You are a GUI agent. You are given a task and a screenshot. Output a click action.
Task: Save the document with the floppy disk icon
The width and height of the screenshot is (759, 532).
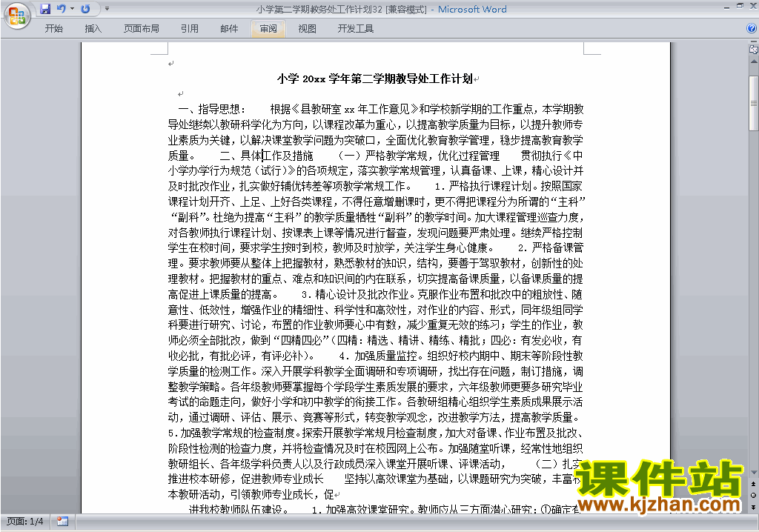point(45,9)
